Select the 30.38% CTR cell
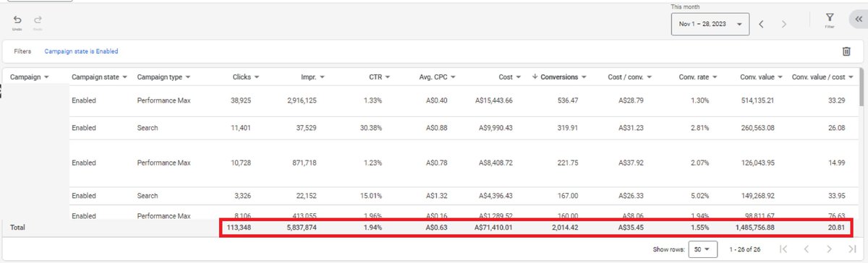868x263 pixels. 373,128
